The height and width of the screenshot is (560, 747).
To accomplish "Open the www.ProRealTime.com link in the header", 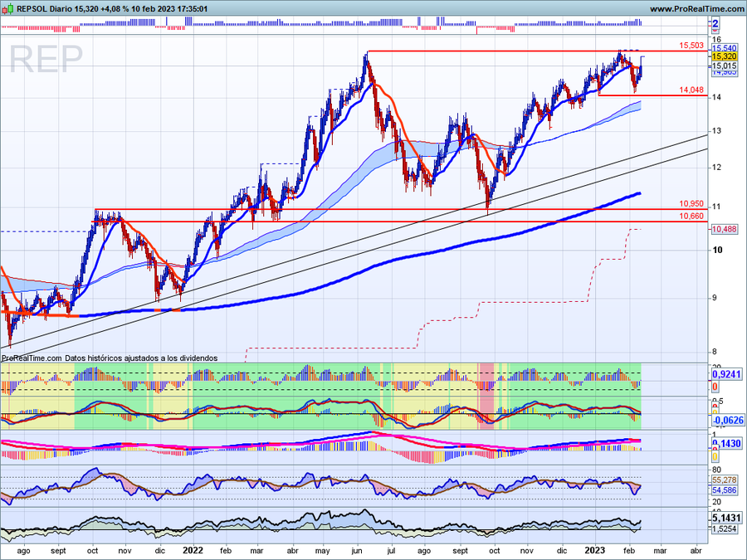I will coord(696,8).
